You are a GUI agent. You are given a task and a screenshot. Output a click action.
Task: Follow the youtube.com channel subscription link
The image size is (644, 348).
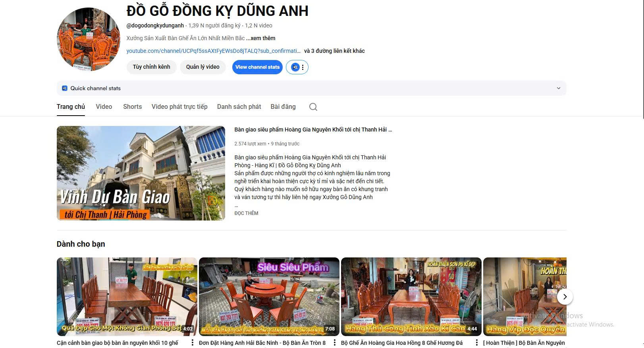point(213,51)
